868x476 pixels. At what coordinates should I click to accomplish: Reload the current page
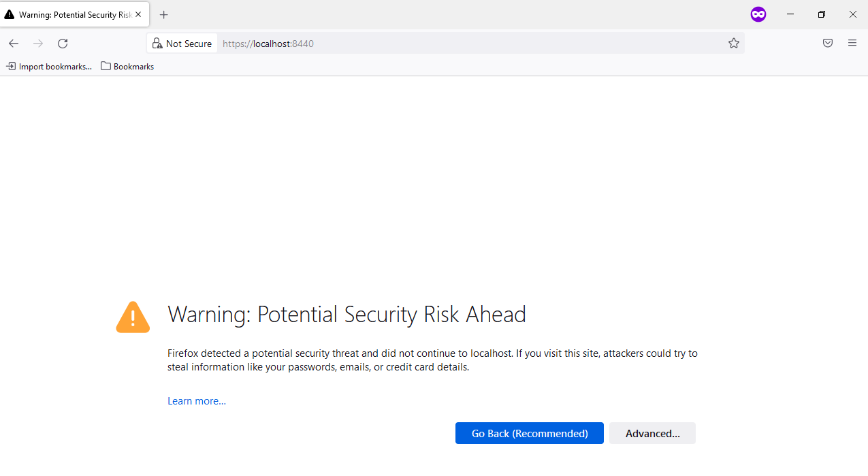[63, 44]
